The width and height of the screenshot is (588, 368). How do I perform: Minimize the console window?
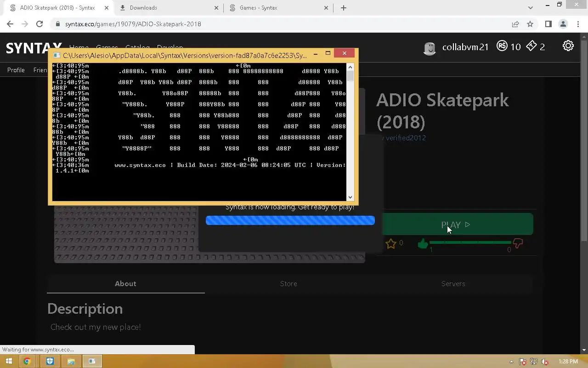pyautogui.click(x=316, y=54)
